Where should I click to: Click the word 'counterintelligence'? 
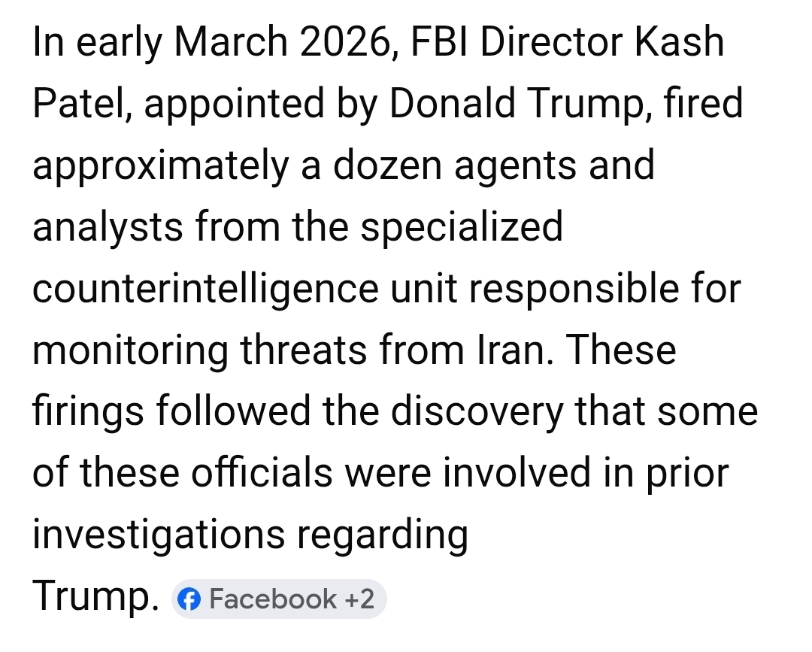point(205,289)
